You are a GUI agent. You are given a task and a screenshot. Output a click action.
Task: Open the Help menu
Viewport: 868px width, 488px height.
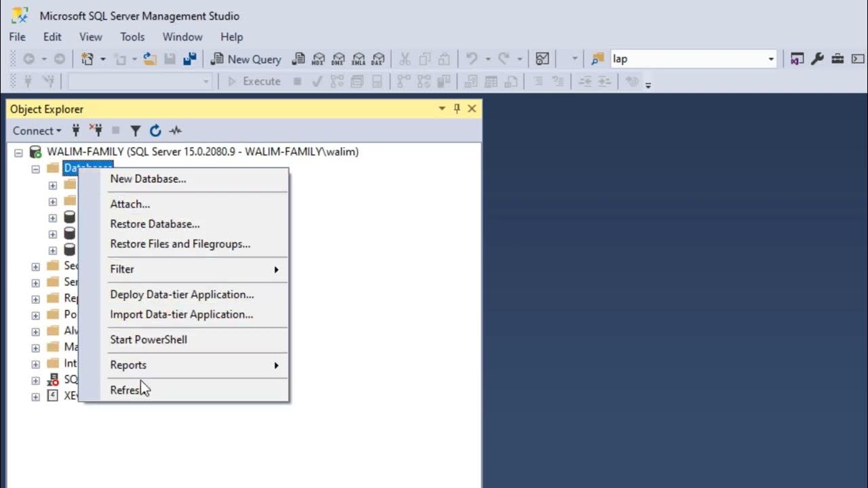click(x=232, y=37)
